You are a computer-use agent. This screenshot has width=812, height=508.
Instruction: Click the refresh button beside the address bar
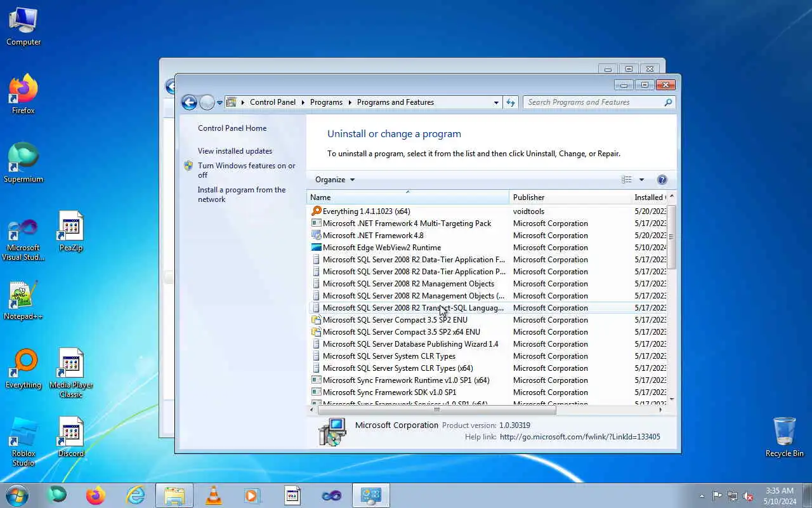[x=511, y=102]
